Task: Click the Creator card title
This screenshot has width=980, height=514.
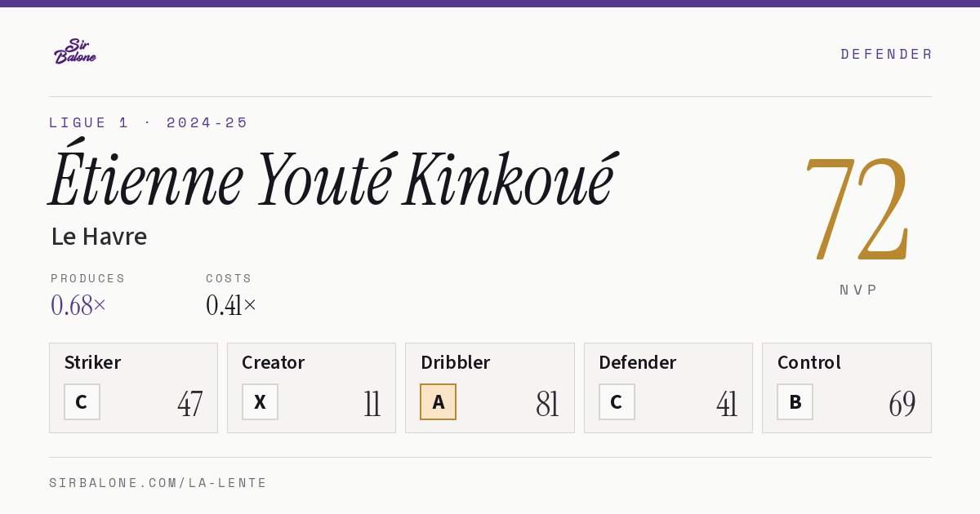Action: coord(274,362)
